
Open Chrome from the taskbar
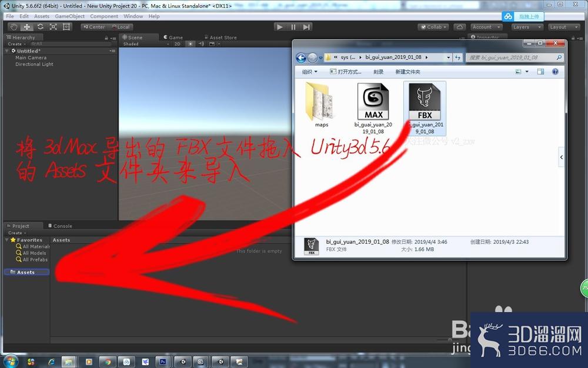[108, 362]
